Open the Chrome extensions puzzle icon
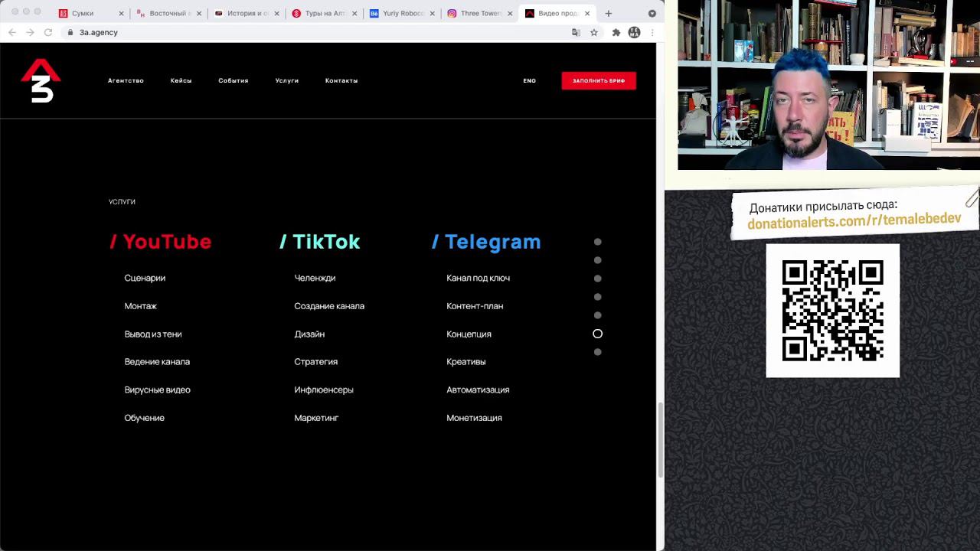This screenshot has height=551, width=980. [616, 32]
